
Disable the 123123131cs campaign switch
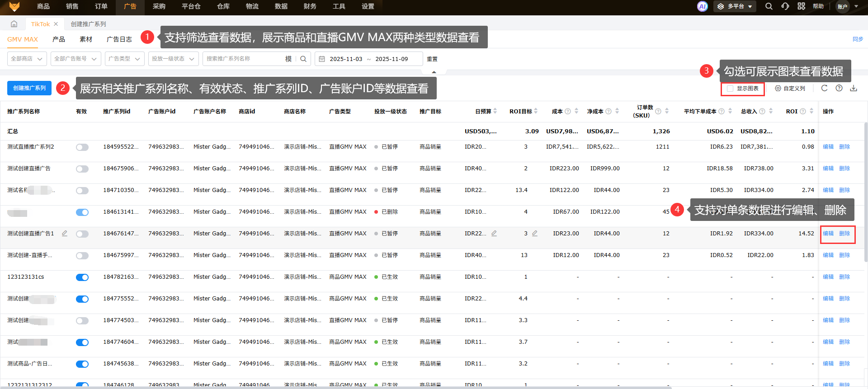coord(82,277)
